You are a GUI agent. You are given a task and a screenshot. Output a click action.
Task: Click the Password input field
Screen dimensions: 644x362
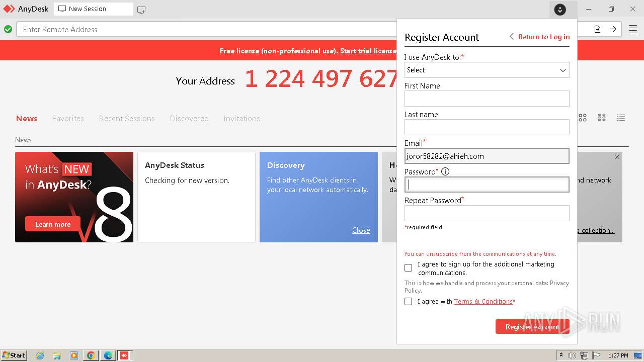[x=487, y=185]
